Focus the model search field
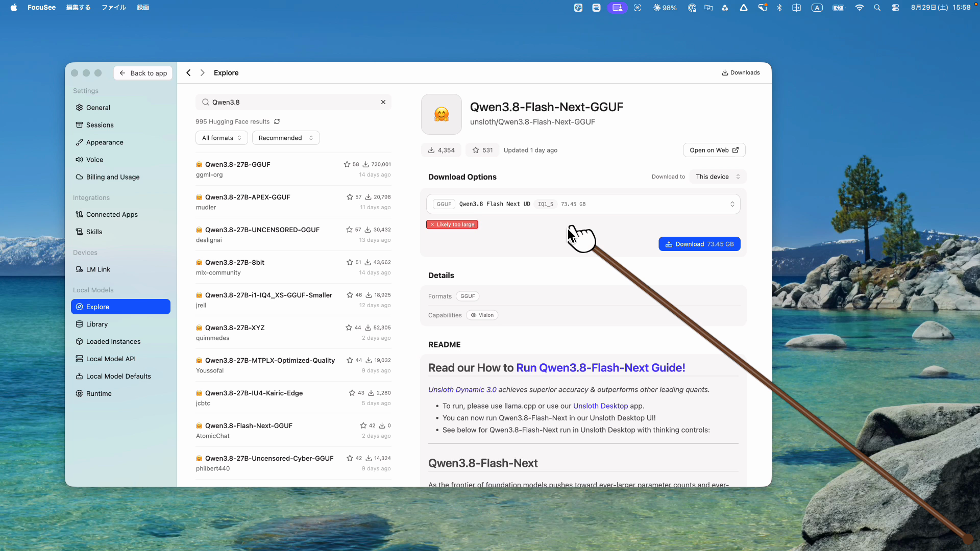The width and height of the screenshot is (980, 551). (293, 102)
